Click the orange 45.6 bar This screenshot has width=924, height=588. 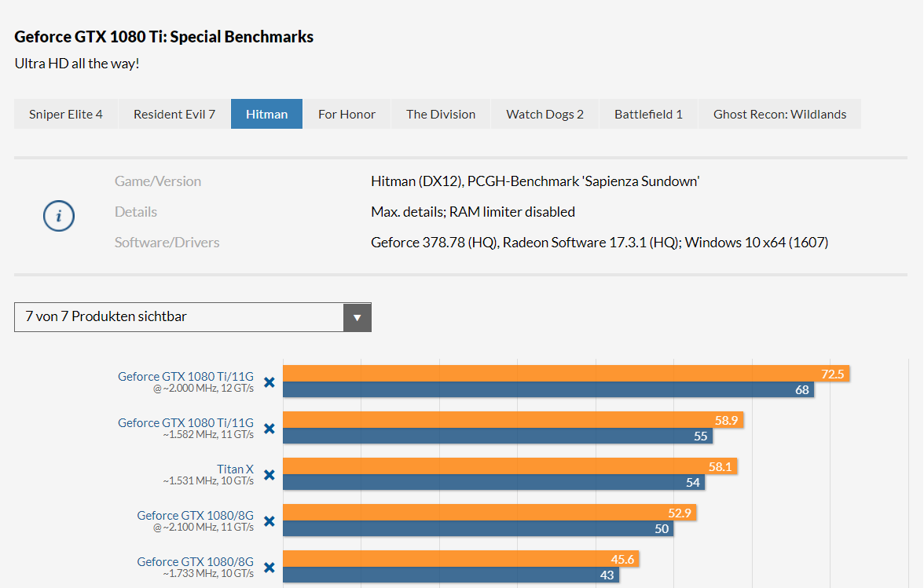(x=460, y=559)
